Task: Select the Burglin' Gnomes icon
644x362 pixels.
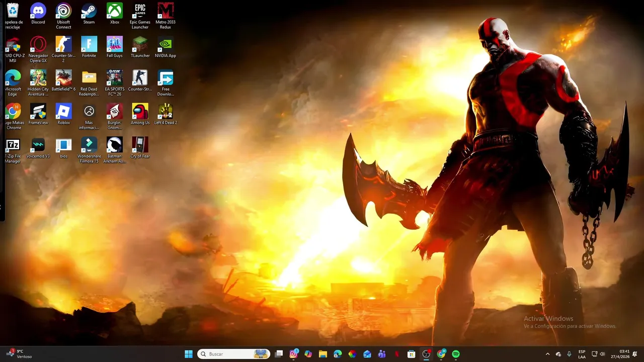Action: click(x=115, y=117)
